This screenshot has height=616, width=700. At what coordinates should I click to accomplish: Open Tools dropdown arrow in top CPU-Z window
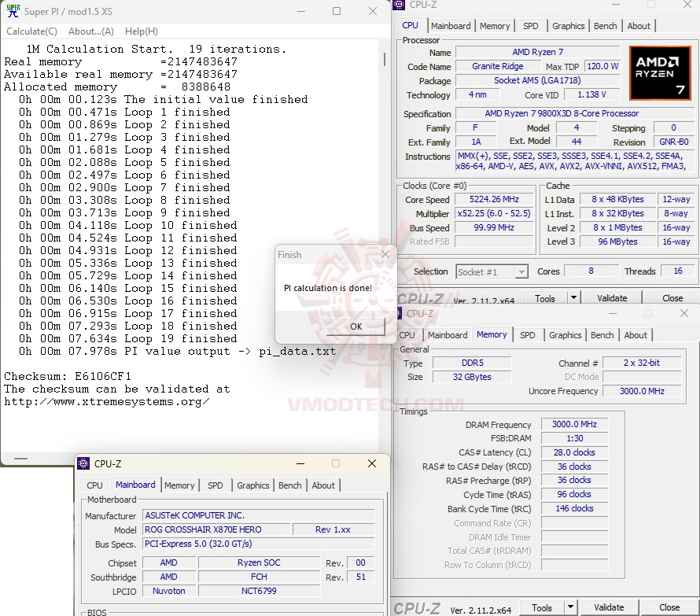click(x=573, y=298)
